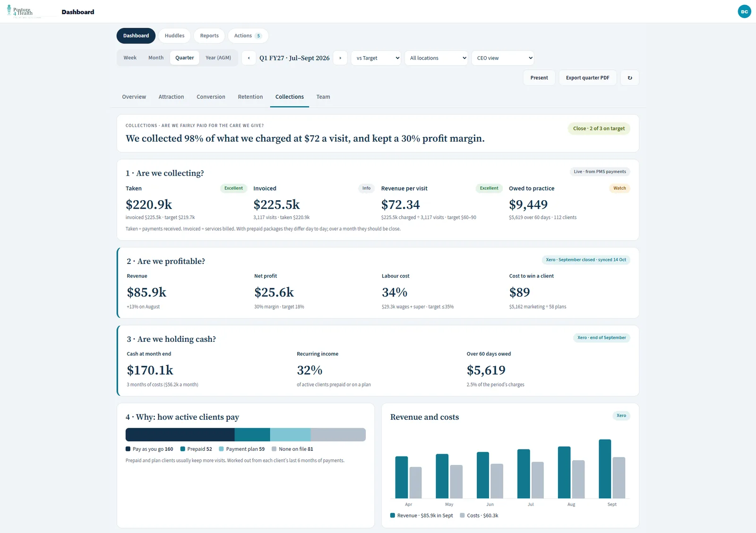Click the refresh icon button
Image resolution: width=756 pixels, height=533 pixels.
click(x=630, y=78)
